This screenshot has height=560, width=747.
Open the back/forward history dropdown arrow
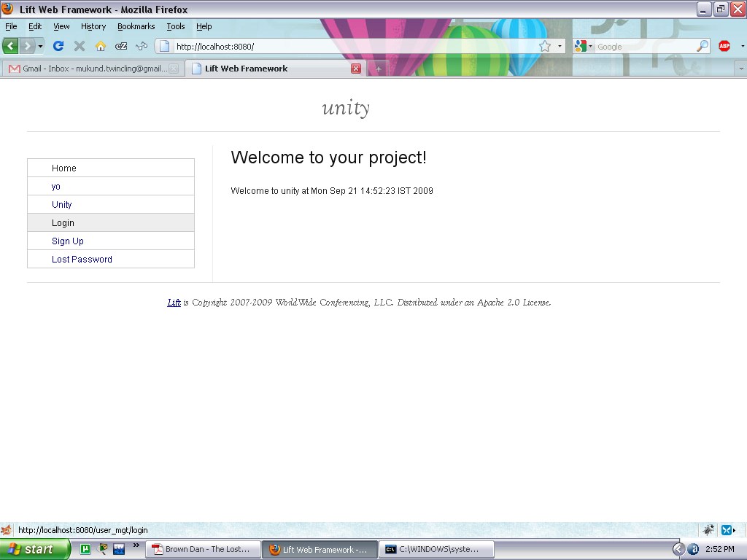(41, 46)
